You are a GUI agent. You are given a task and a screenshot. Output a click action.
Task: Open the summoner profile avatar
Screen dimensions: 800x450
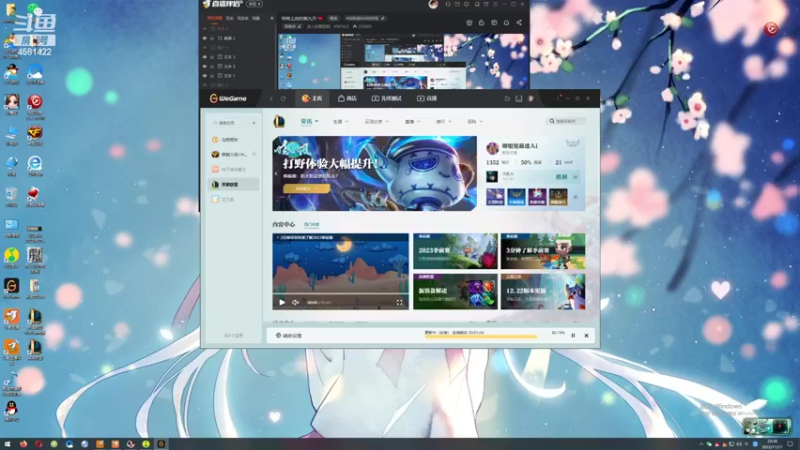tap(492, 148)
